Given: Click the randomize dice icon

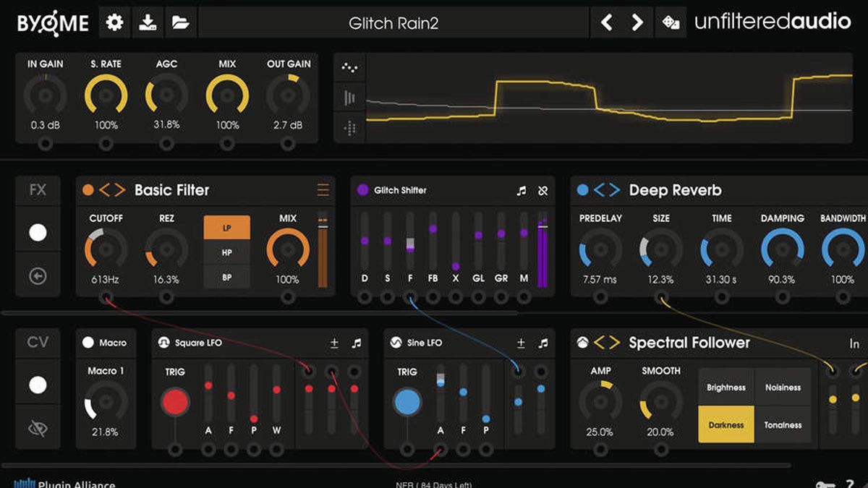Looking at the screenshot, I should pyautogui.click(x=671, y=22).
